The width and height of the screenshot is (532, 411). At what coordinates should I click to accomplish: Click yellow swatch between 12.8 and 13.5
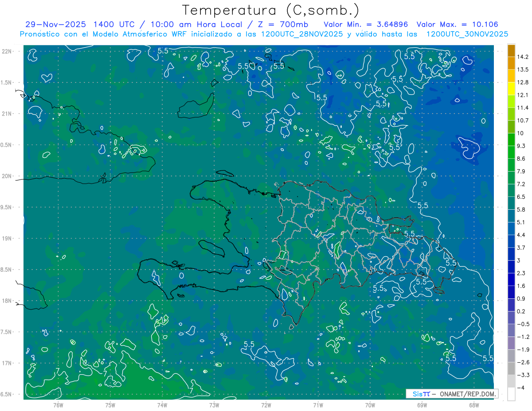click(511, 76)
